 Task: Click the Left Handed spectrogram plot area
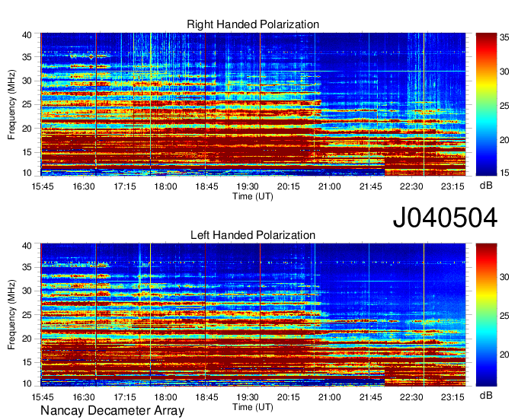(253, 315)
